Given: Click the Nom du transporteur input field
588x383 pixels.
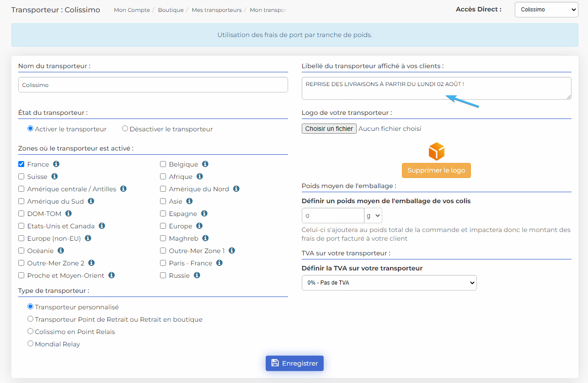Looking at the screenshot, I should tap(153, 85).
